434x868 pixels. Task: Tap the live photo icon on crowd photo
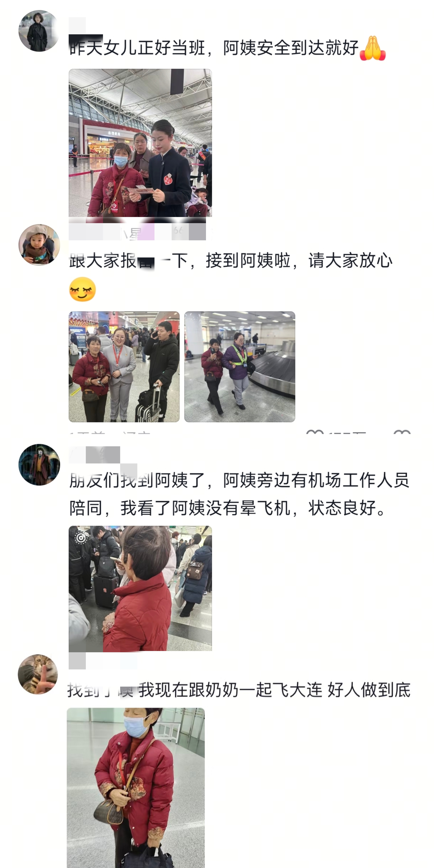(x=81, y=538)
